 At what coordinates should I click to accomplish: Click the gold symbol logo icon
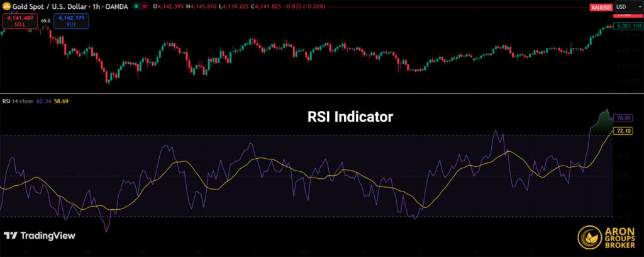6,6
